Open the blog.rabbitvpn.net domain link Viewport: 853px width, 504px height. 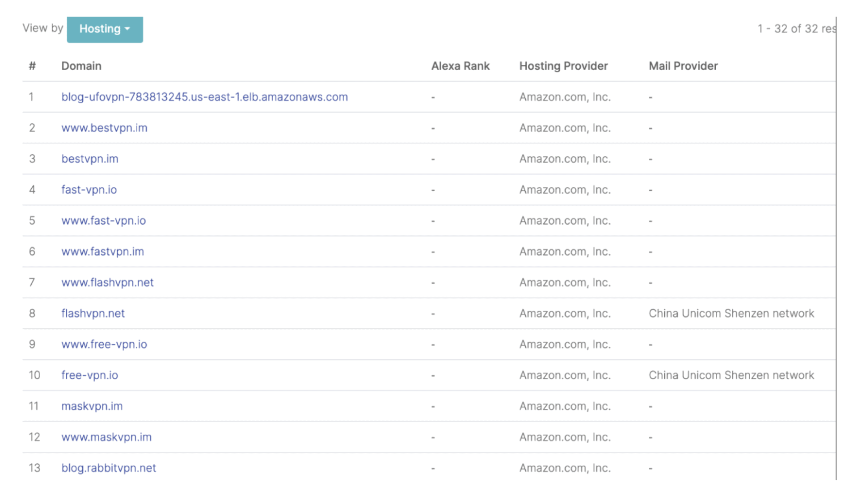(x=109, y=468)
